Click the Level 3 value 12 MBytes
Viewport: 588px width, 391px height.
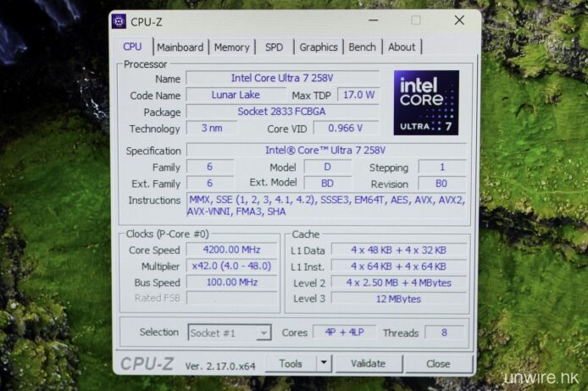click(x=398, y=299)
